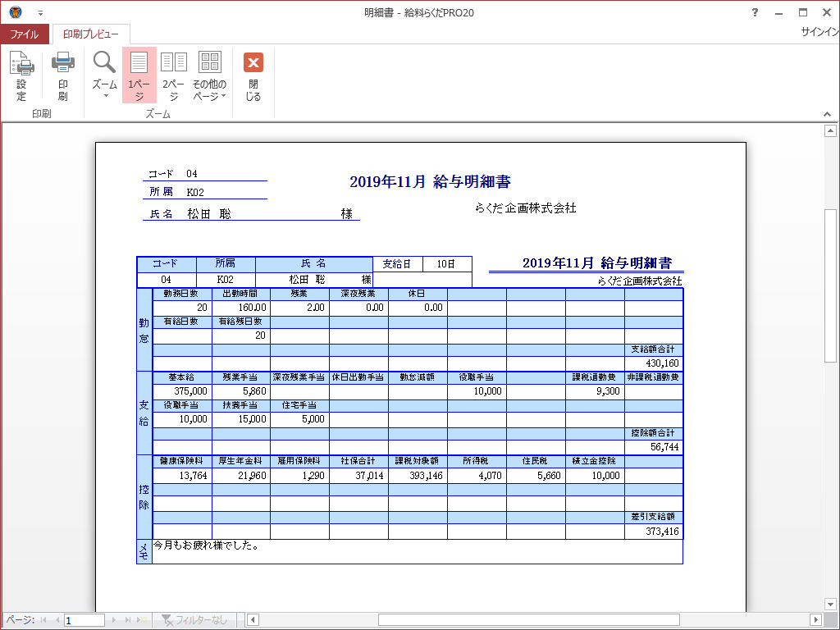Click the フィルターなし filter indicator

pos(194,620)
